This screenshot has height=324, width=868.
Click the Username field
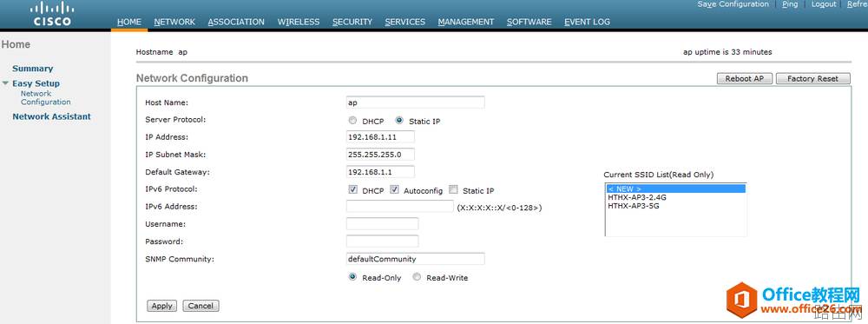382,224
